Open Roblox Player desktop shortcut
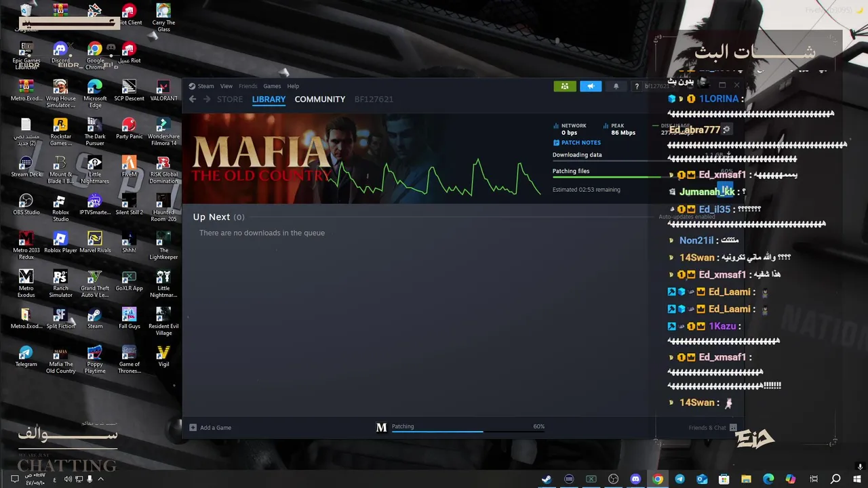Screen dimensions: 868x488 click(60, 243)
